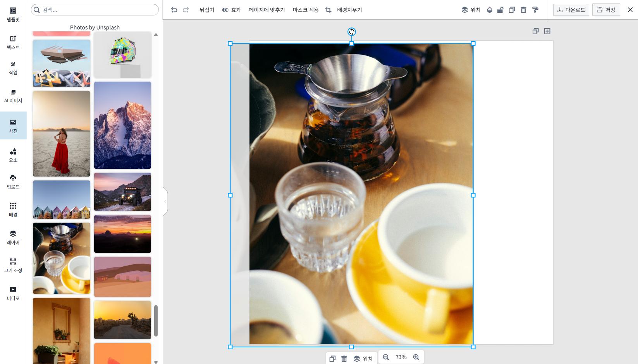Open 효과 (Effects) from the toolbar
This screenshot has width=638, height=364.
tap(231, 10)
